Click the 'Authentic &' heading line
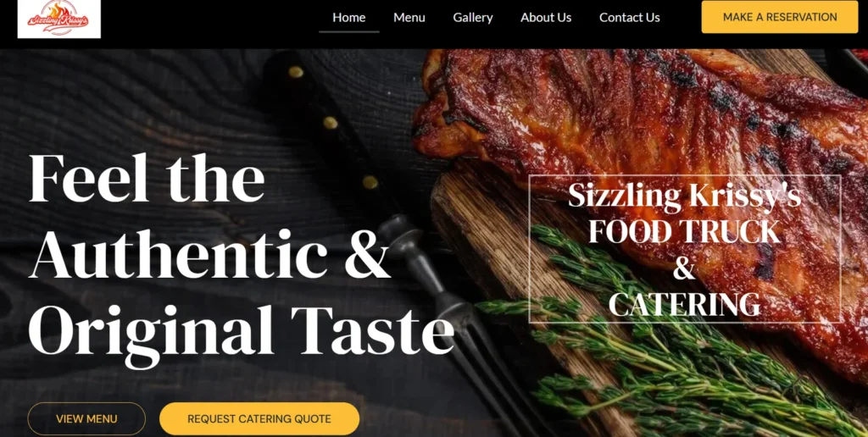 coord(210,253)
